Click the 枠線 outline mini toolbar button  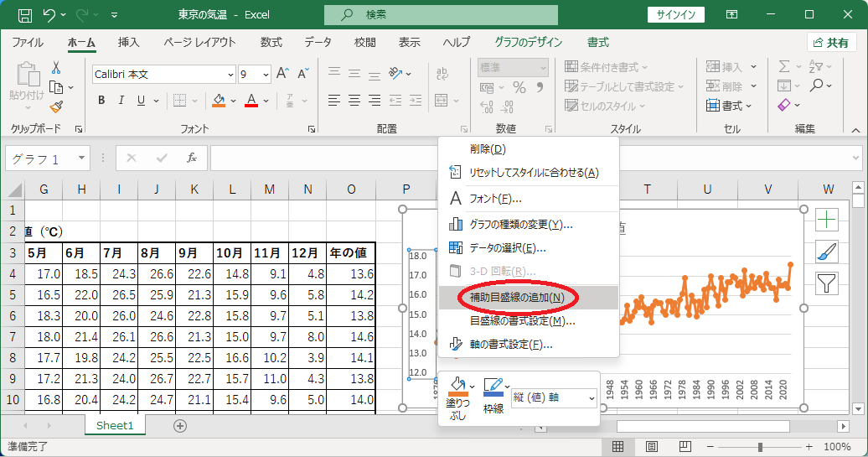pos(493,396)
